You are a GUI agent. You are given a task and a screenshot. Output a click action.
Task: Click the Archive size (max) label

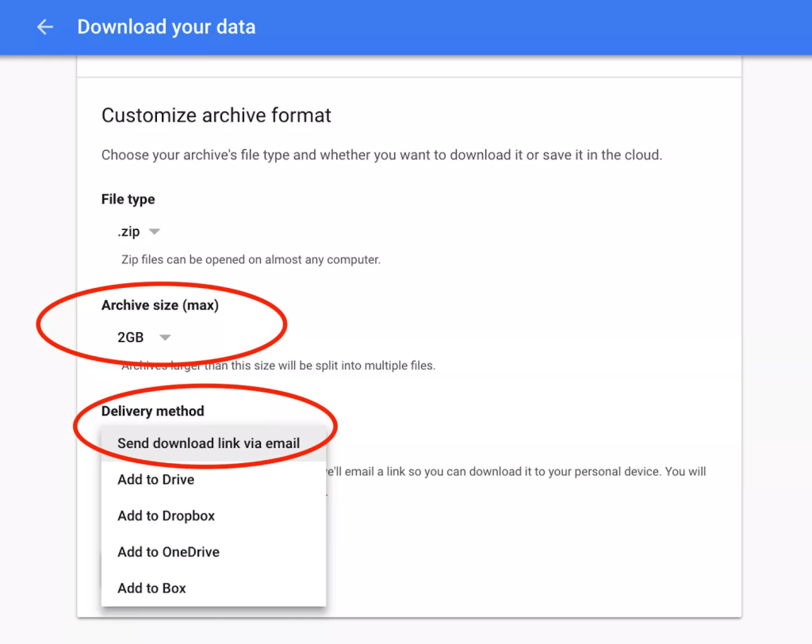(160, 305)
